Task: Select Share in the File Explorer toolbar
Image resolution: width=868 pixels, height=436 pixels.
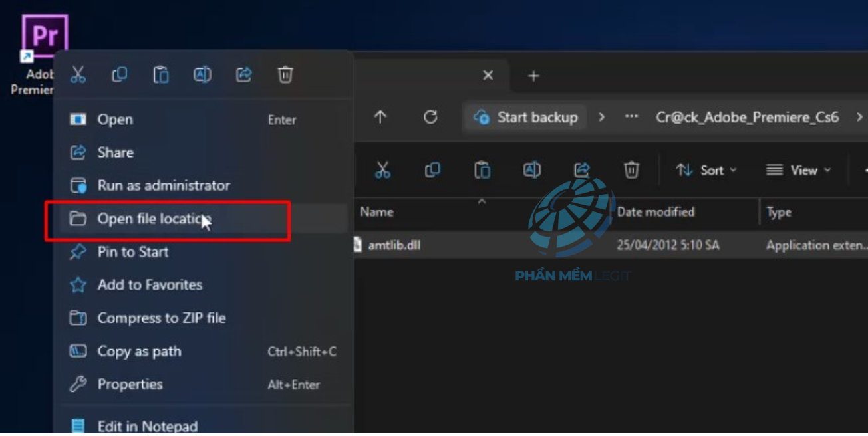Action: pos(582,170)
